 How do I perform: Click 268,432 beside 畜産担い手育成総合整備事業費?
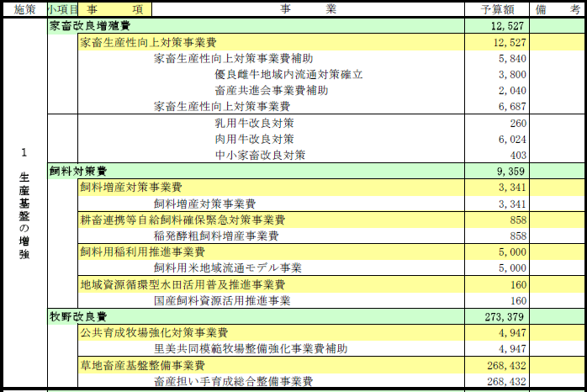pyautogui.click(x=506, y=382)
